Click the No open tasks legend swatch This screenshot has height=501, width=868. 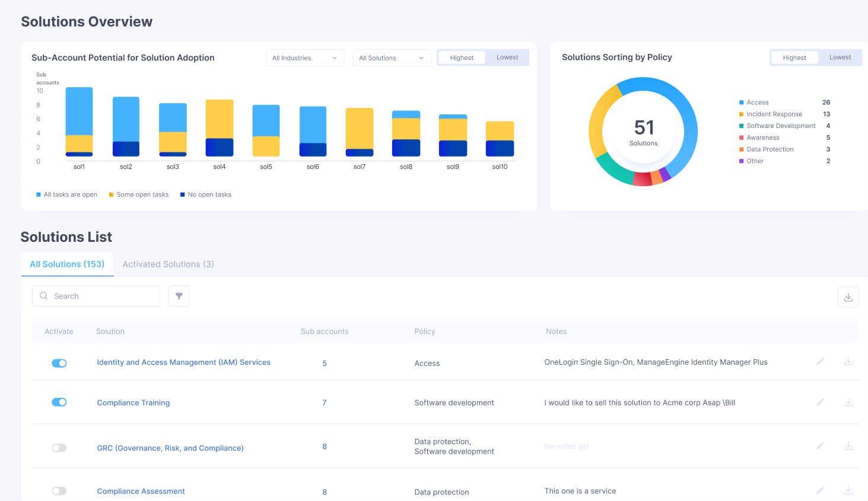pos(183,194)
